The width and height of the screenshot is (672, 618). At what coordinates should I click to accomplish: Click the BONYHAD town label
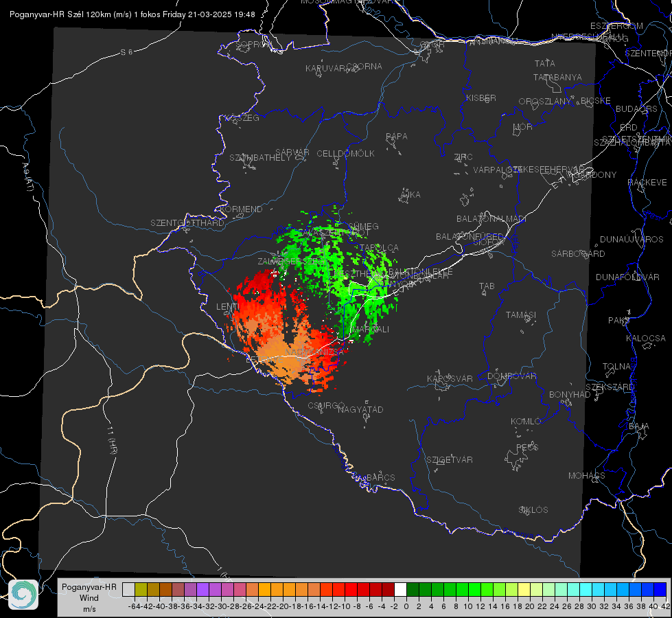(570, 395)
